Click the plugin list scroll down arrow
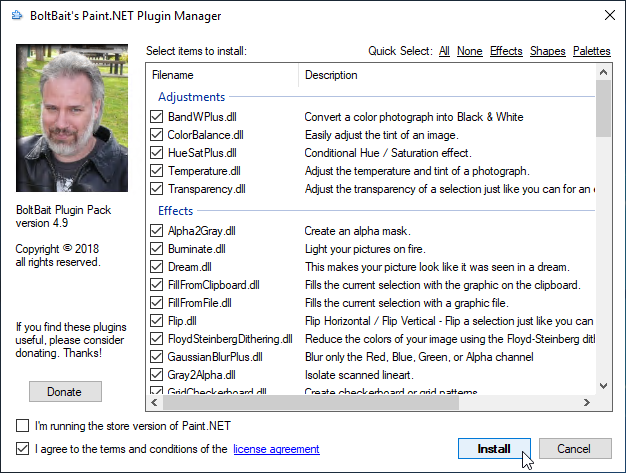The height and width of the screenshot is (473, 626). (x=603, y=384)
